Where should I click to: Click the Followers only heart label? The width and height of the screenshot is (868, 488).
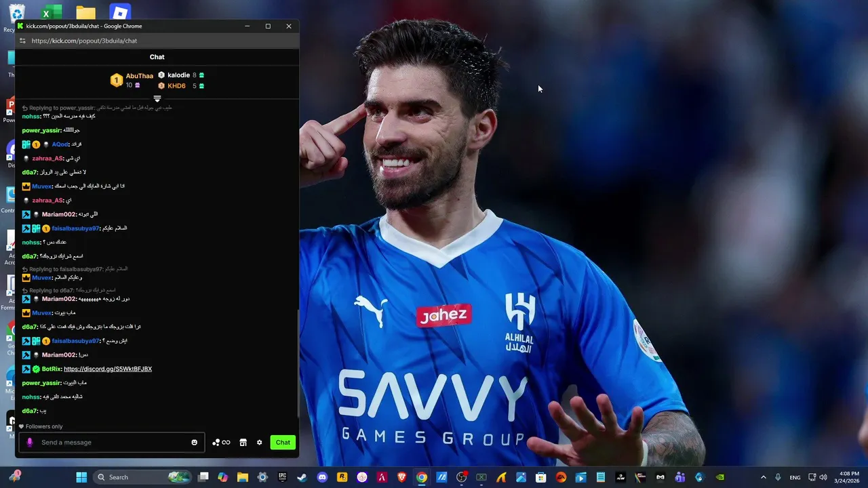[x=41, y=426]
